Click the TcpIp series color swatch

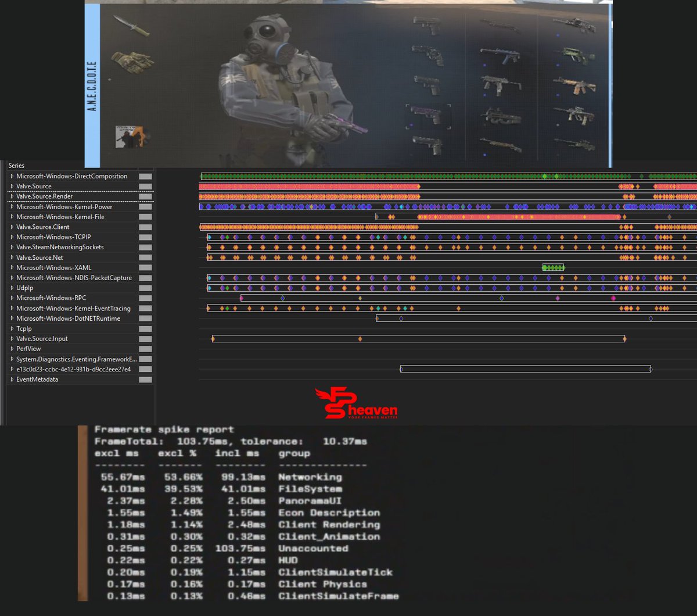(x=145, y=329)
